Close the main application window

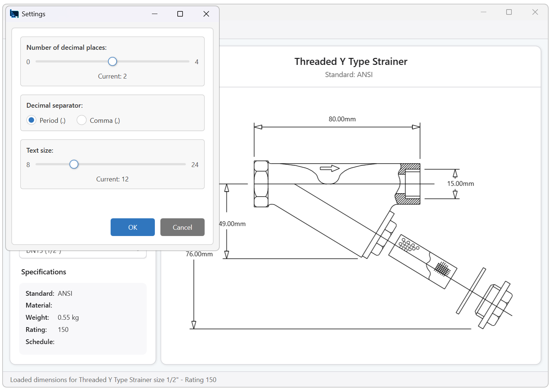pyautogui.click(x=535, y=12)
